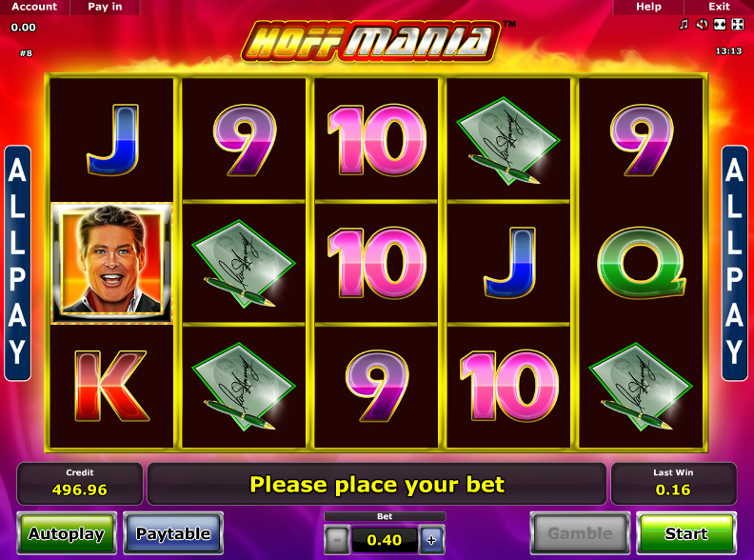Click the Hoff portrait symbol on reel one
Viewport: 754px width, 560px height.
click(x=111, y=263)
